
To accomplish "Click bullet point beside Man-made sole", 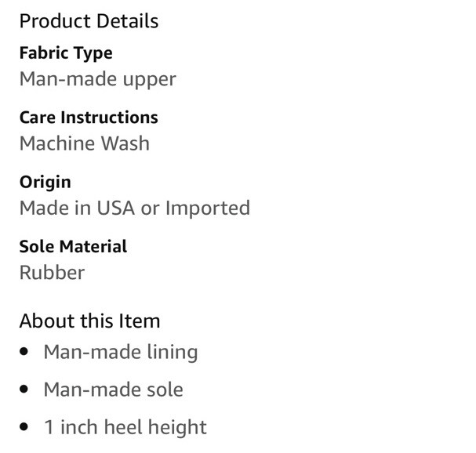I will click(24, 389).
